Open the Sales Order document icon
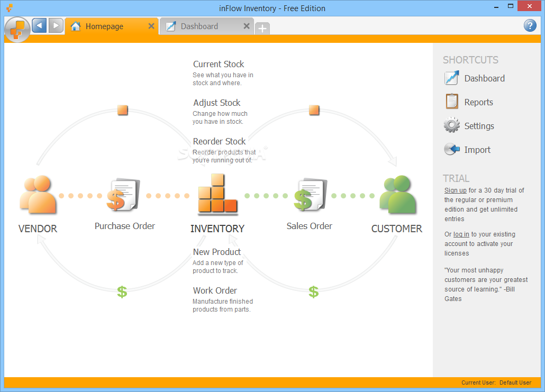The image size is (545, 392). click(311, 195)
